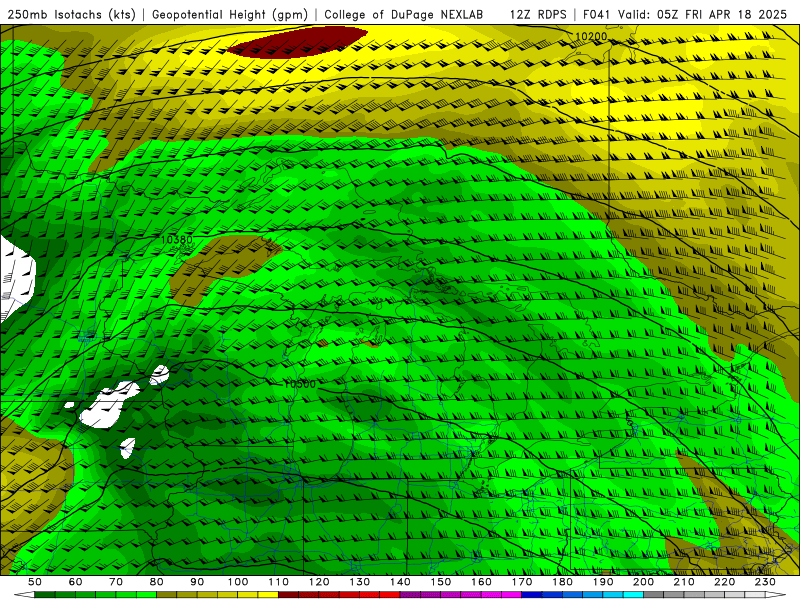Click the 200 value on the color scale
This screenshot has width=800, height=600.
[x=643, y=582]
